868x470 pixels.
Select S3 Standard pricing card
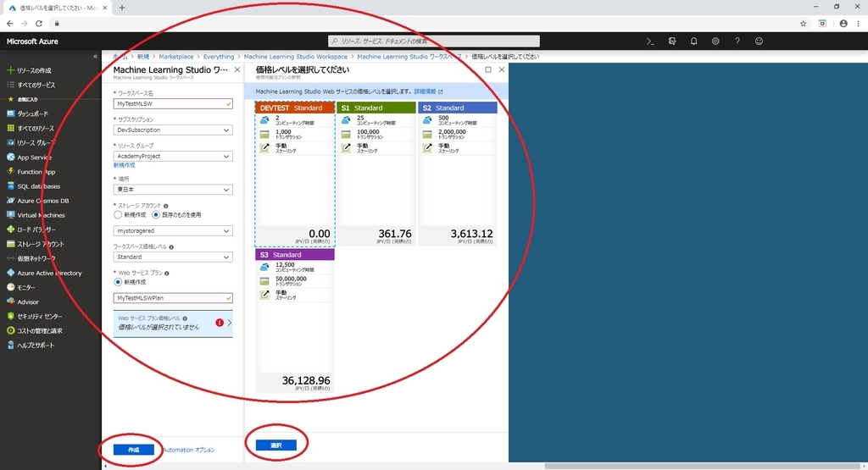pos(294,321)
